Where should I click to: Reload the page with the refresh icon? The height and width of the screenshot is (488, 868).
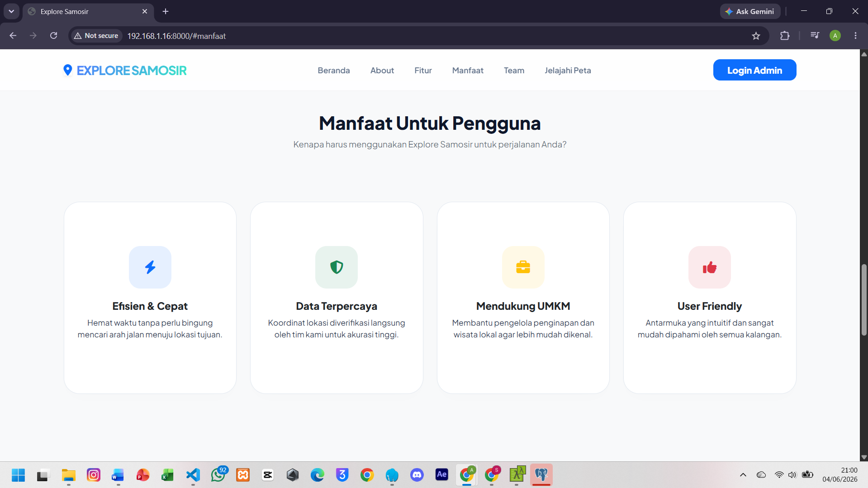point(53,36)
